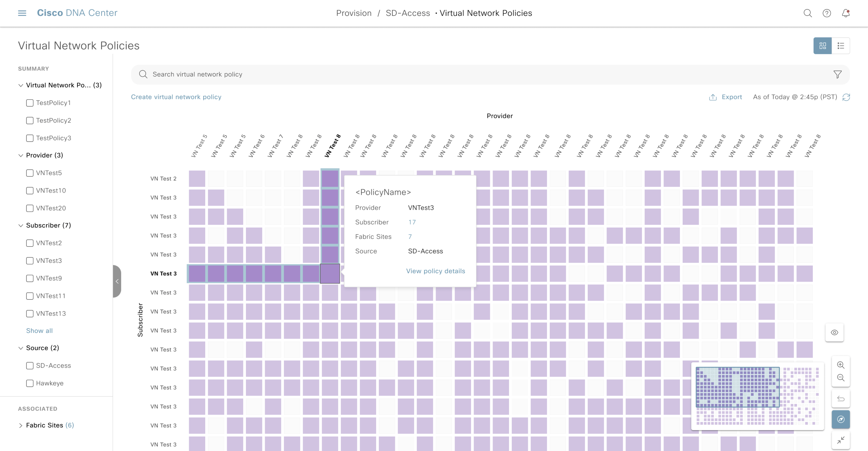Click the search field magnifier icon

143,74
